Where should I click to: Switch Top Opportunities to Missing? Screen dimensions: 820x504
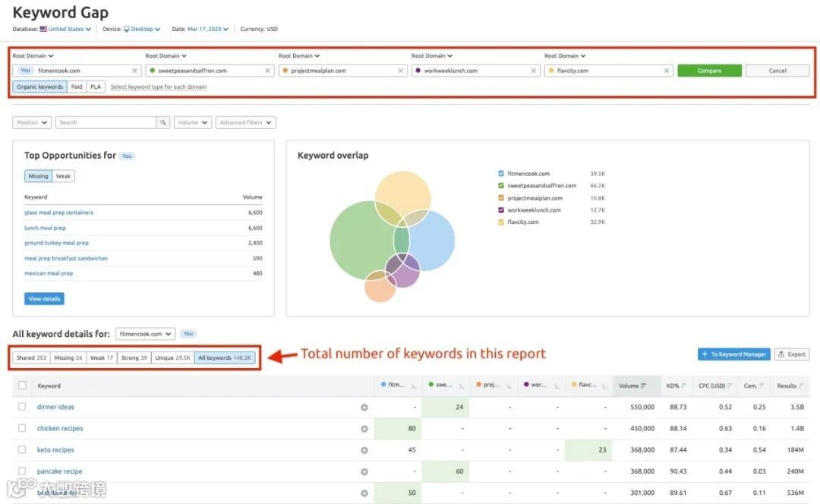point(38,176)
